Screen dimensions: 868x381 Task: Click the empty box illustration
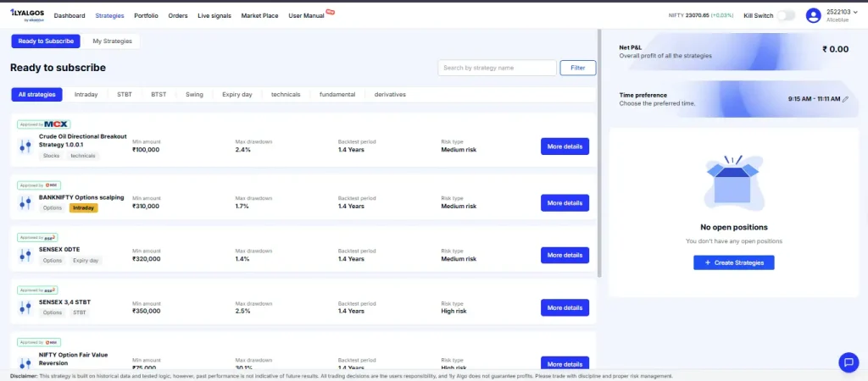coord(733,184)
